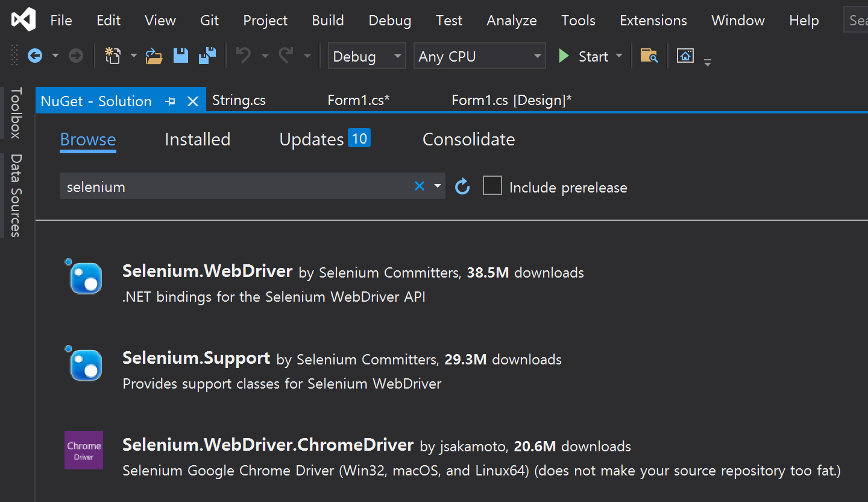Open the Data Sources side panel
This screenshot has width=868, height=502.
pos(16,195)
